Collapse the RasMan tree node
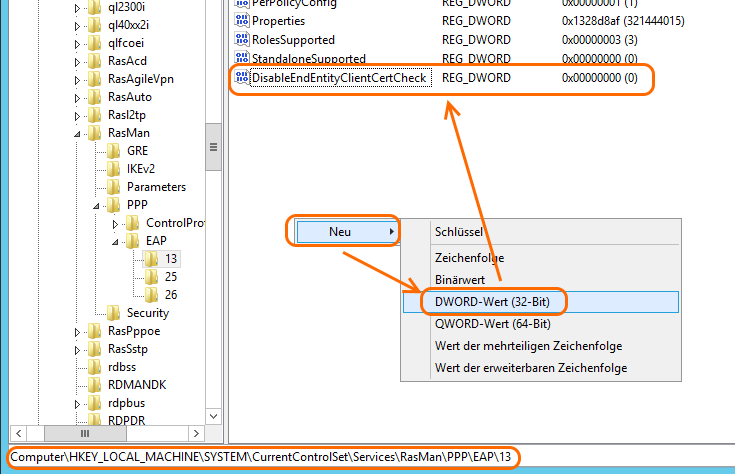The width and height of the screenshot is (735, 474). coord(79,133)
